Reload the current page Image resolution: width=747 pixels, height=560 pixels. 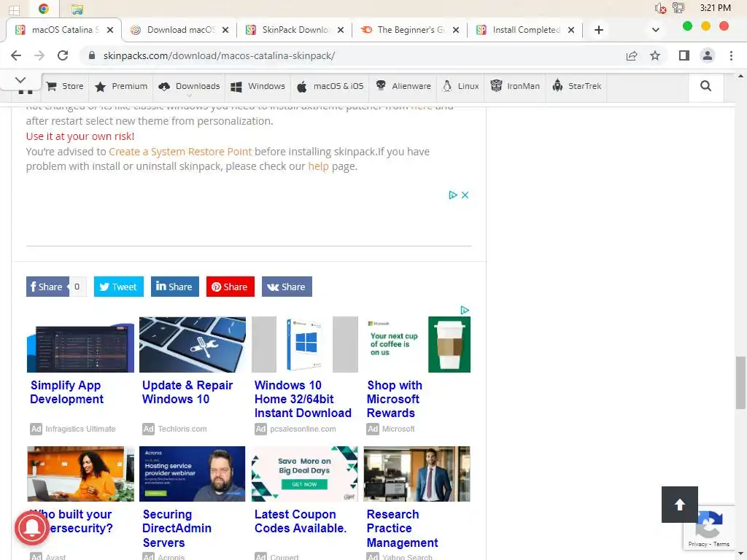tap(63, 55)
